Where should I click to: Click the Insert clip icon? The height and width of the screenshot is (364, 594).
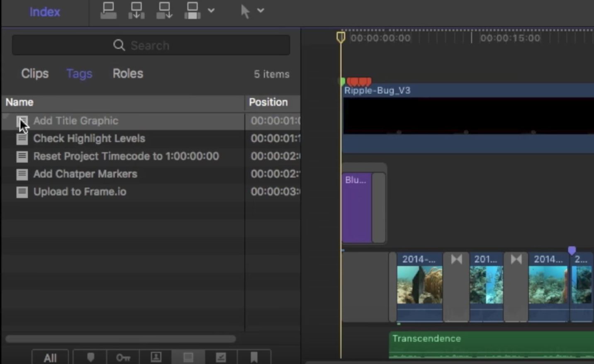136,11
